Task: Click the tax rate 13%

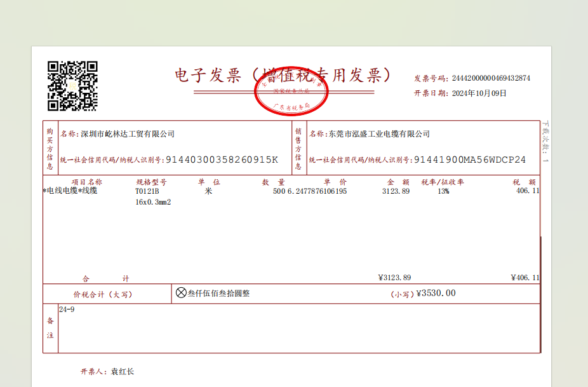Action: point(443,191)
